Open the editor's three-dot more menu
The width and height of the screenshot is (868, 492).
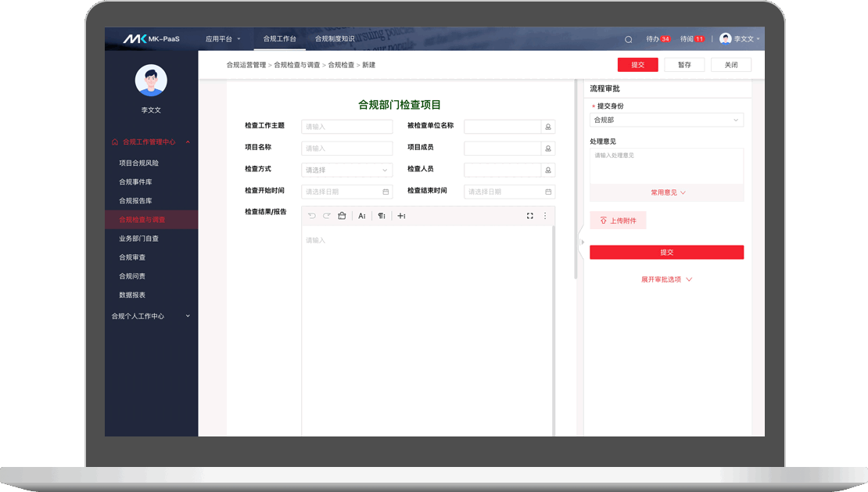click(545, 216)
